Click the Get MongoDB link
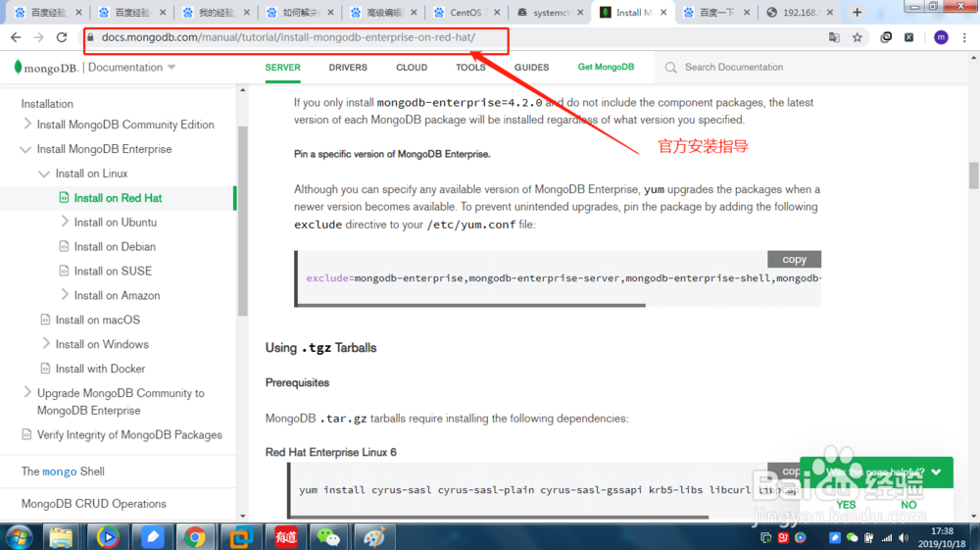 (x=606, y=67)
